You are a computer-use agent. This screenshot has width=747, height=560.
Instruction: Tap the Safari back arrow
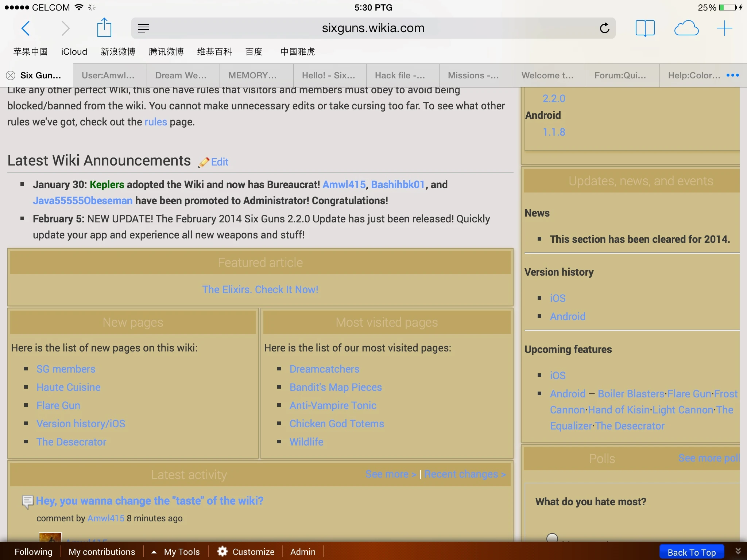[x=26, y=28]
